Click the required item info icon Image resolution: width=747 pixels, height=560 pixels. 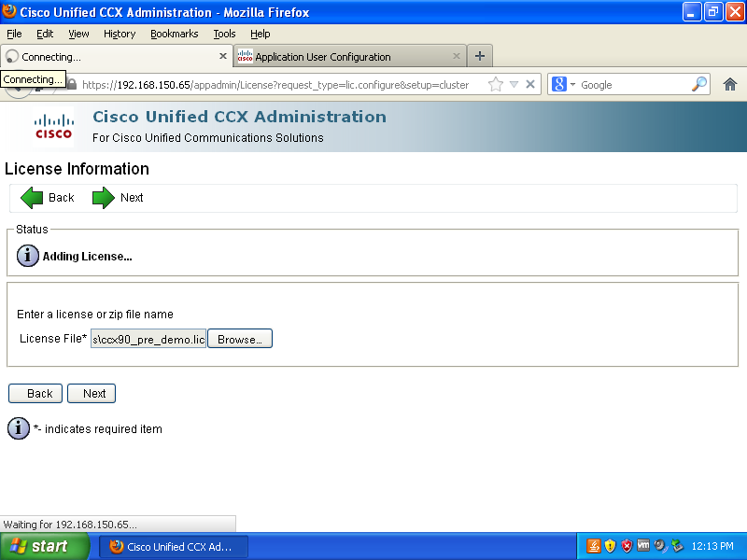tap(19, 428)
